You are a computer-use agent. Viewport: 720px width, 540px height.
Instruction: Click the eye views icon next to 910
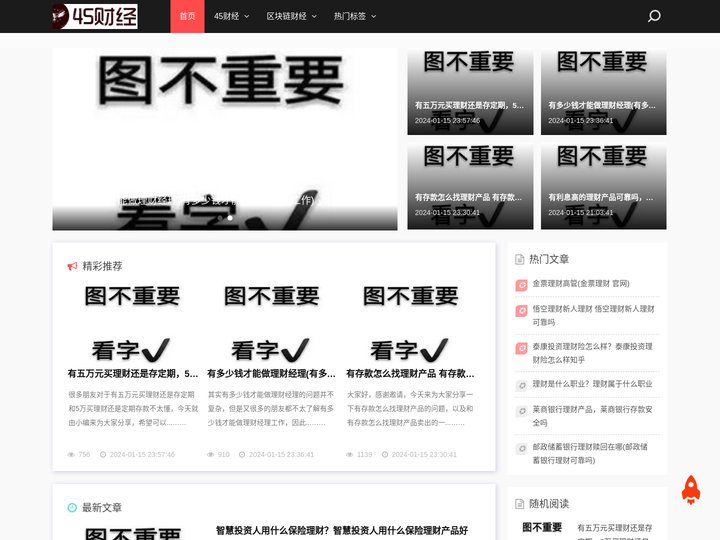[210, 455]
